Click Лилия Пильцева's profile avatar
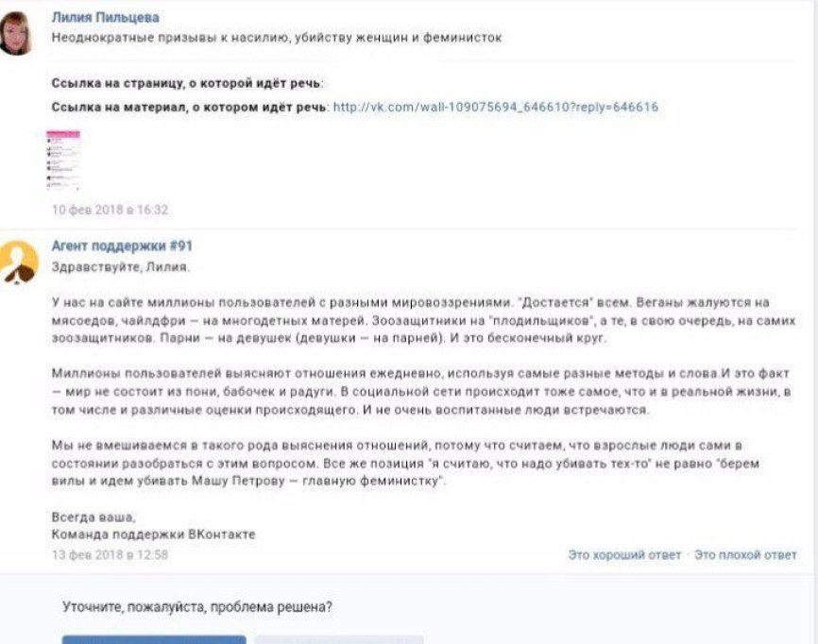 (x=16, y=31)
